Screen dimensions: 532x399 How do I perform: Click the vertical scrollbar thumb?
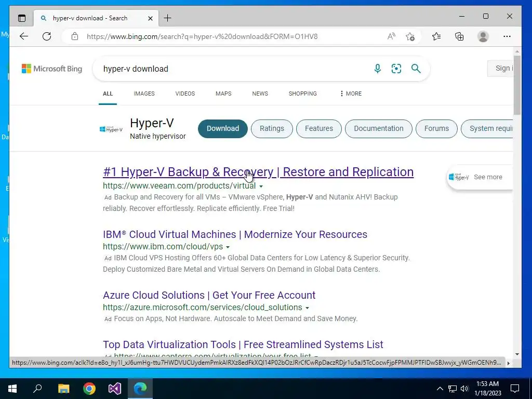517,85
